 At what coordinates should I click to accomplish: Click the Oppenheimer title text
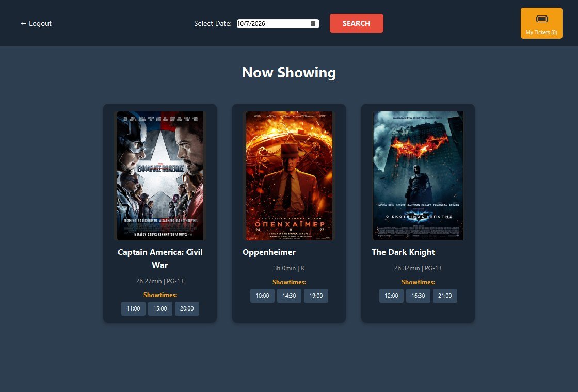point(269,252)
